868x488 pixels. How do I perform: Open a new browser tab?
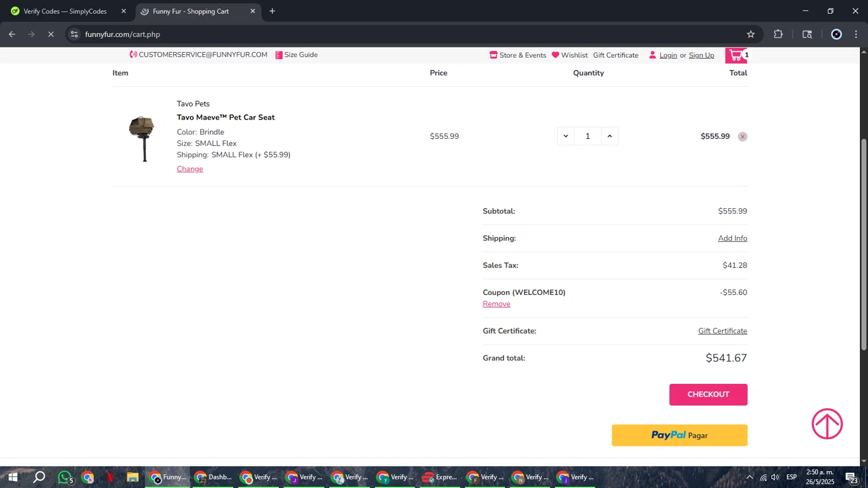point(272,11)
